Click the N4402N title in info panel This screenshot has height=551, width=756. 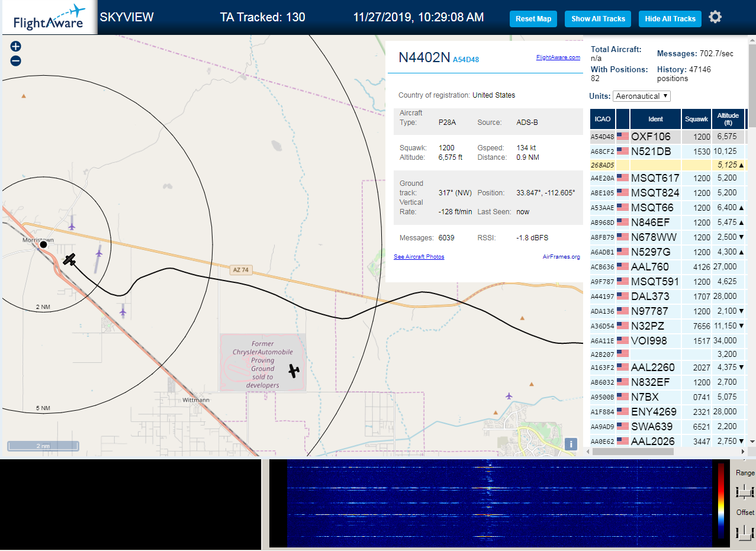(x=424, y=57)
